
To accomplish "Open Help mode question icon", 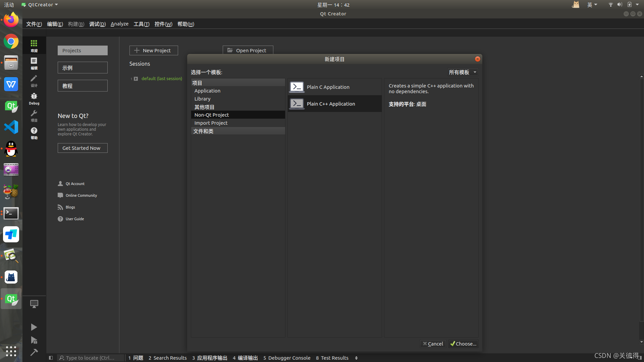I will click(x=34, y=133).
